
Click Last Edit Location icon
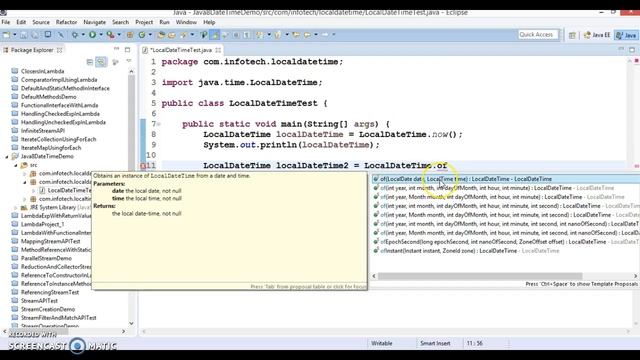pos(296,35)
